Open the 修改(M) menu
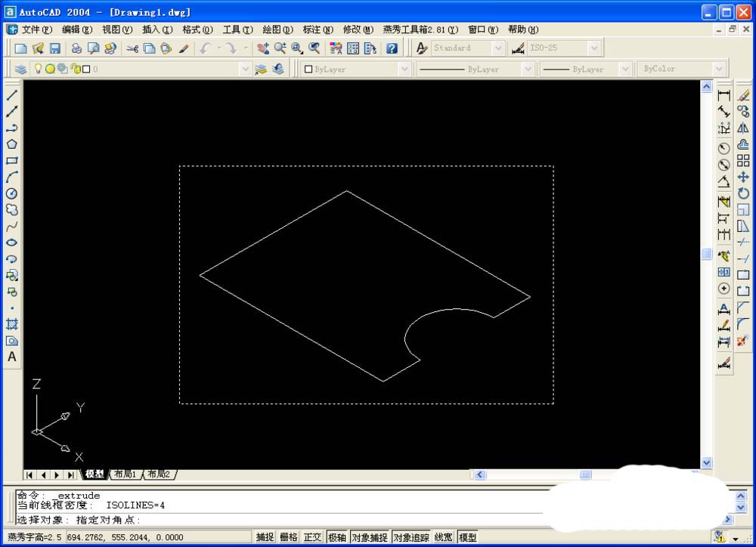 (x=358, y=30)
